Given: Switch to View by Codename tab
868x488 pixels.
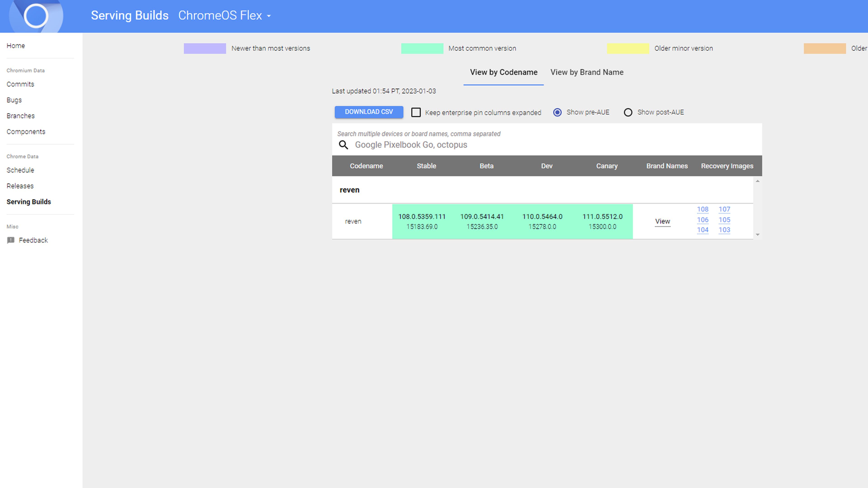Looking at the screenshot, I should (503, 72).
